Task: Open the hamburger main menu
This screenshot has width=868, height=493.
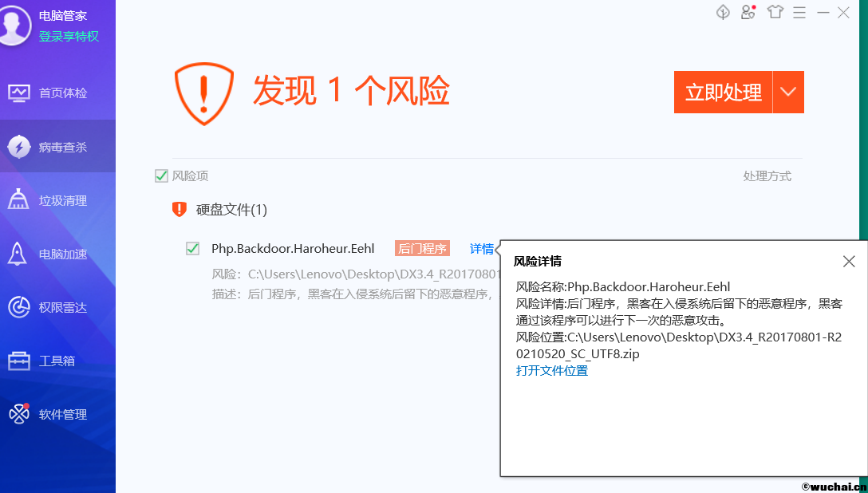Action: tap(800, 12)
